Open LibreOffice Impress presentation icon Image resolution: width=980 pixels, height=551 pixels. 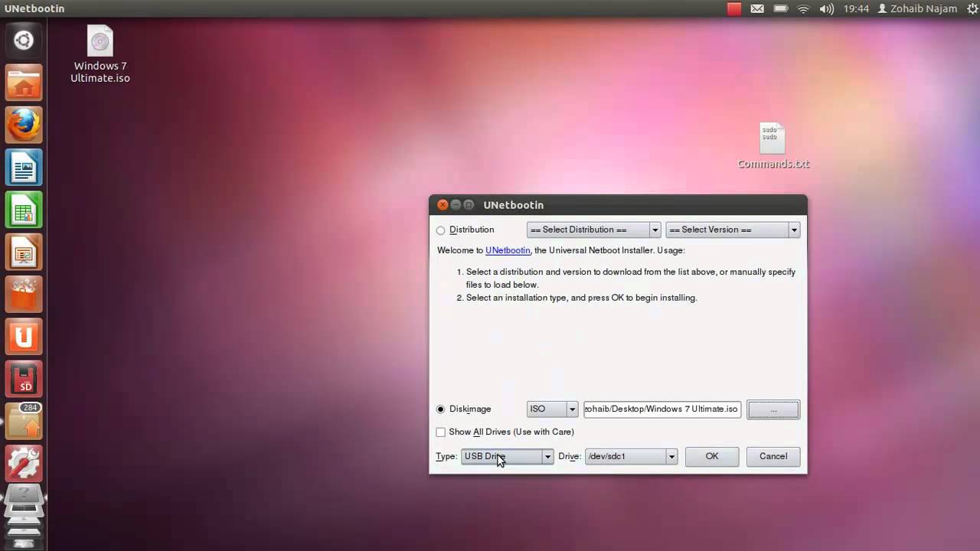pyautogui.click(x=24, y=252)
